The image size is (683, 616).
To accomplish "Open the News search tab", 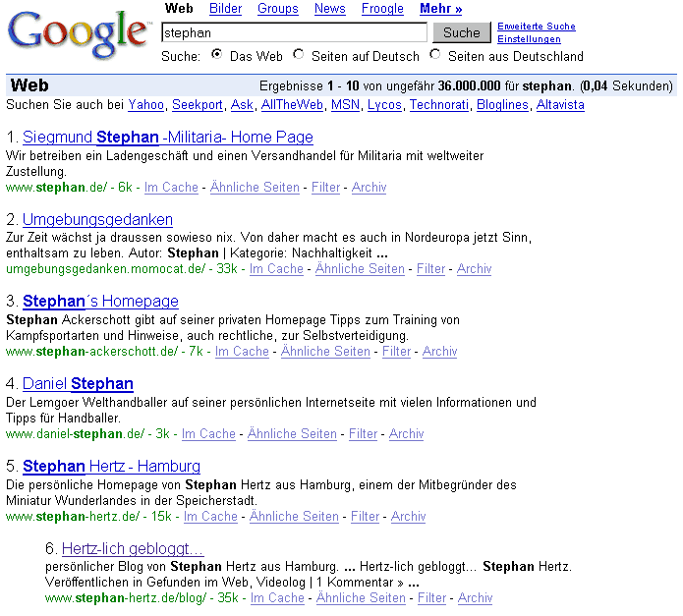I will click(329, 9).
